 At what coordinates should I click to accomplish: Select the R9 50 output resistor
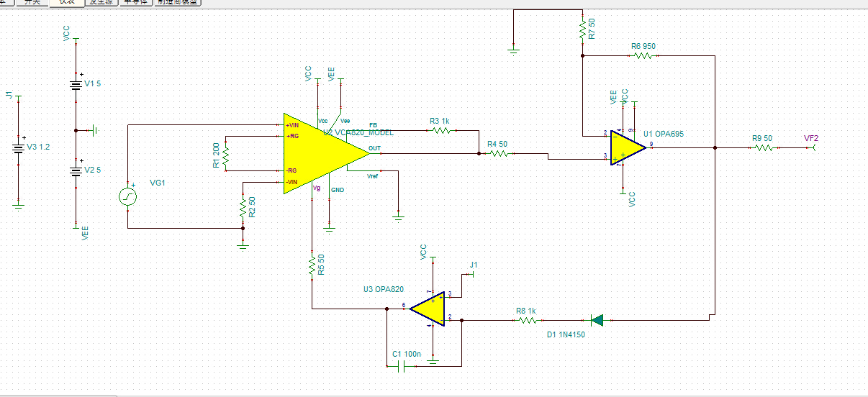[763, 147]
